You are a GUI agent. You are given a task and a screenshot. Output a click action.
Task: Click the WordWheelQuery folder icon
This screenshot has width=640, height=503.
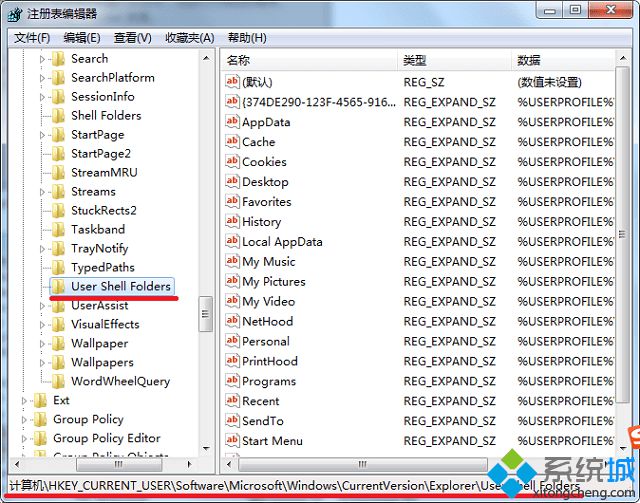pos(58,381)
